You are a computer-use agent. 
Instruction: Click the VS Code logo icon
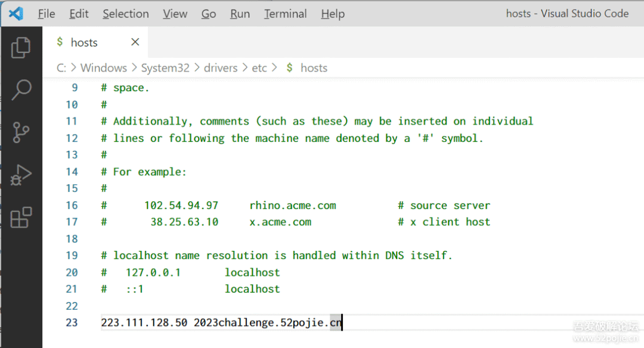[x=16, y=14]
